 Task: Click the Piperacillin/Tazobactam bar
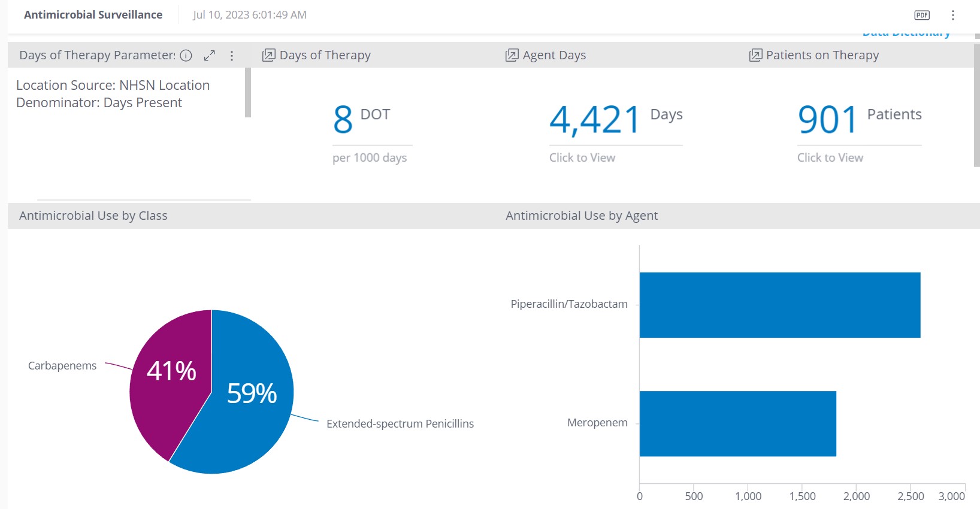(x=780, y=305)
